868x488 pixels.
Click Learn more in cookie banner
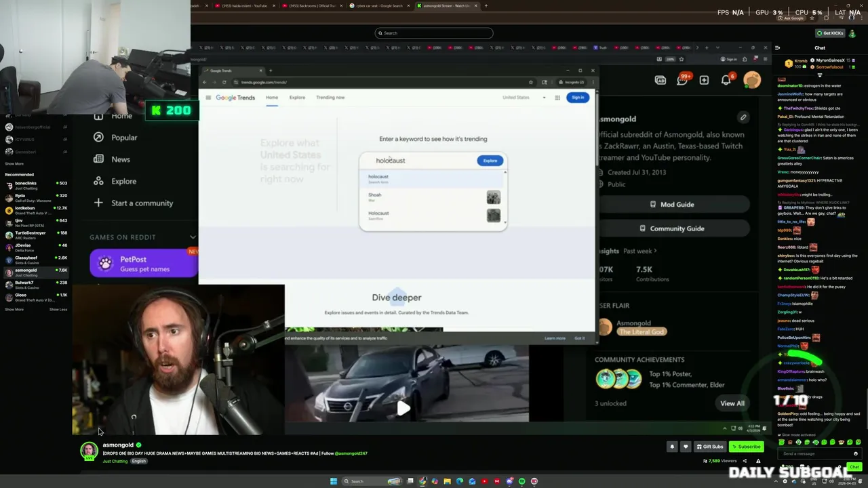pos(555,338)
